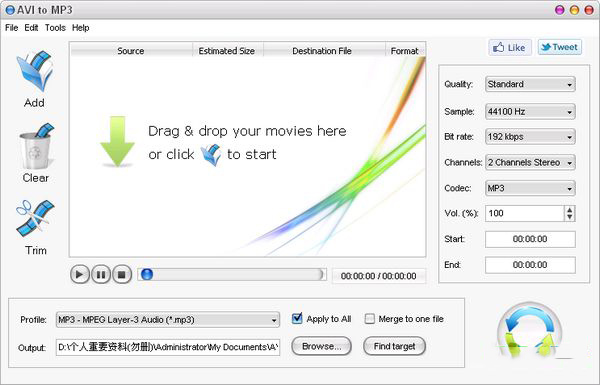The image size is (600, 385).
Task: Open the Trim scissors tool
Action: [35, 218]
